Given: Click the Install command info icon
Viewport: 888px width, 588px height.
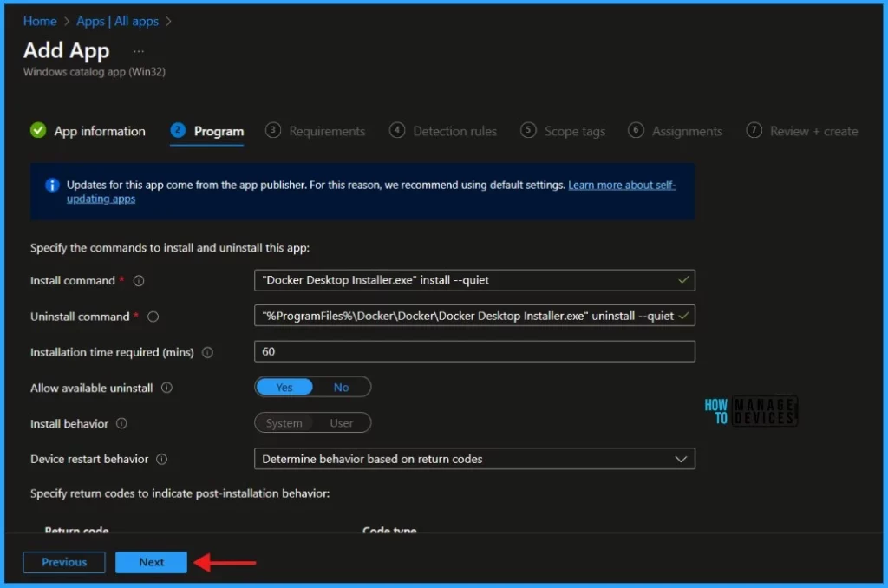Looking at the screenshot, I should [x=139, y=281].
